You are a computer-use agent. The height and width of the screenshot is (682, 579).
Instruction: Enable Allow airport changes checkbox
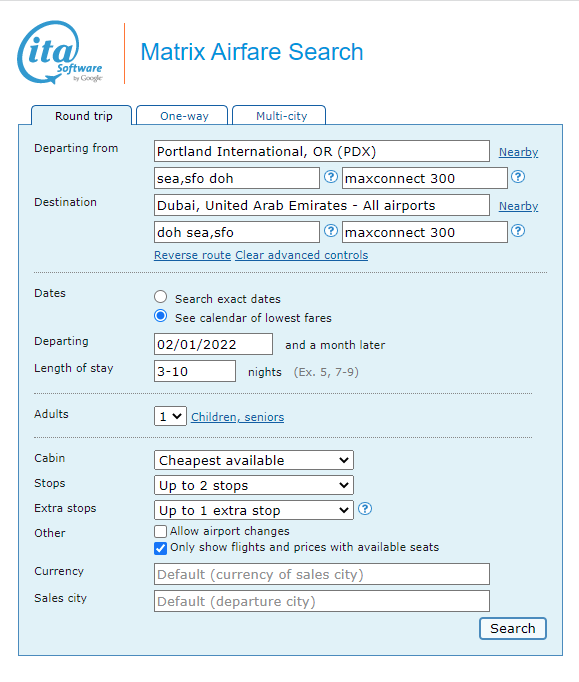(160, 532)
